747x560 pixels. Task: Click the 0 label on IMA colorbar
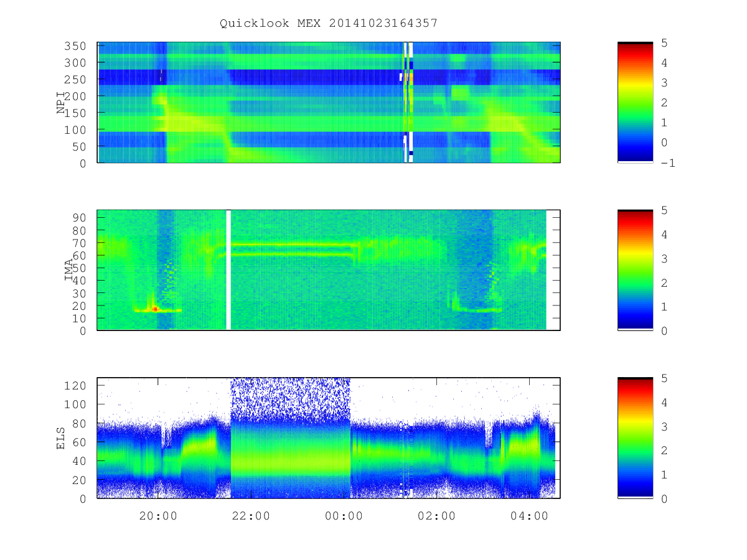pyautogui.click(x=664, y=330)
